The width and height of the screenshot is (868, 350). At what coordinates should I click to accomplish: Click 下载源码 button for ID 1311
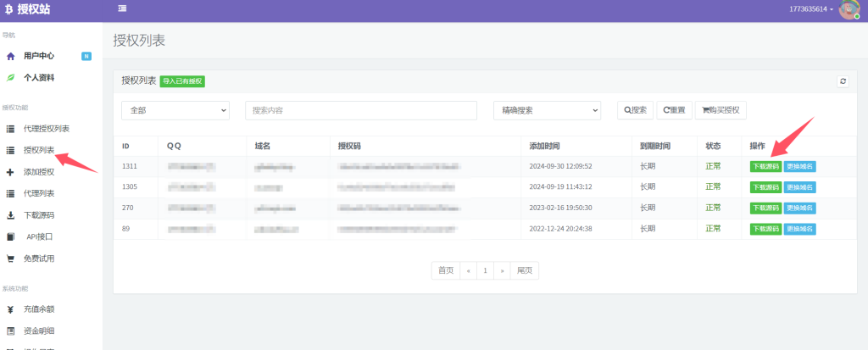click(x=765, y=166)
